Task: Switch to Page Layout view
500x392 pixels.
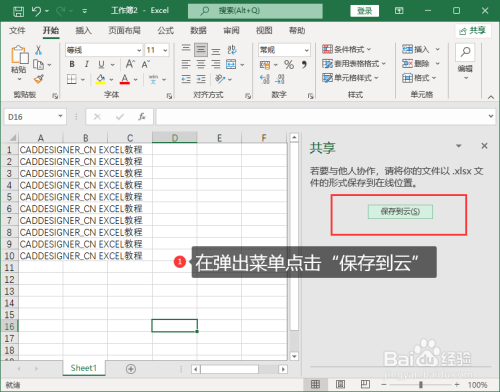Action: [x=340, y=384]
